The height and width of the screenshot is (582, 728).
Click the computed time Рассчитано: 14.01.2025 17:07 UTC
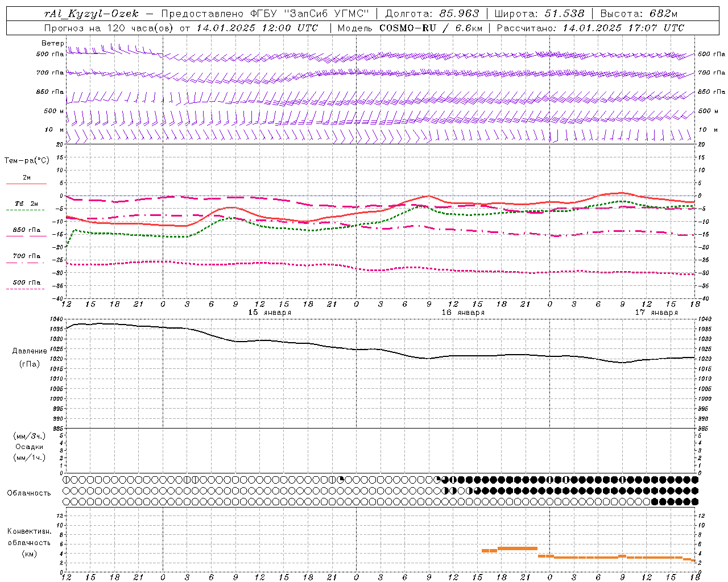[590, 28]
